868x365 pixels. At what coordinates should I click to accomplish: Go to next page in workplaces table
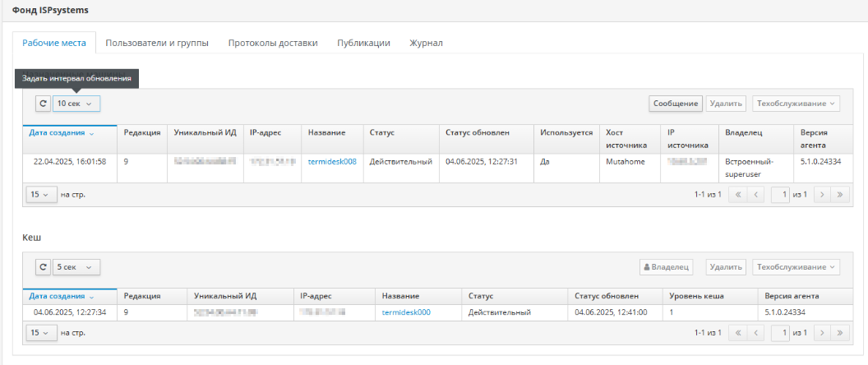[820, 195]
